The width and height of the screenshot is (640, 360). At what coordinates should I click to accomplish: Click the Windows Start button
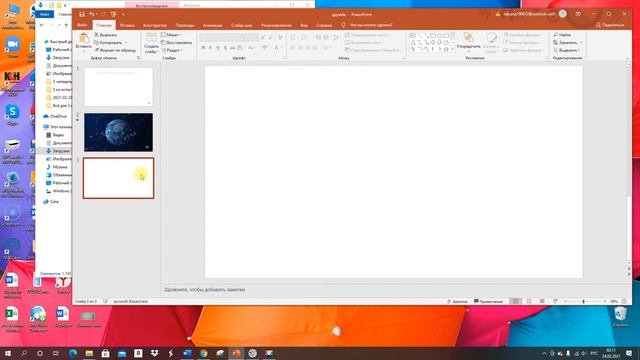8,353
